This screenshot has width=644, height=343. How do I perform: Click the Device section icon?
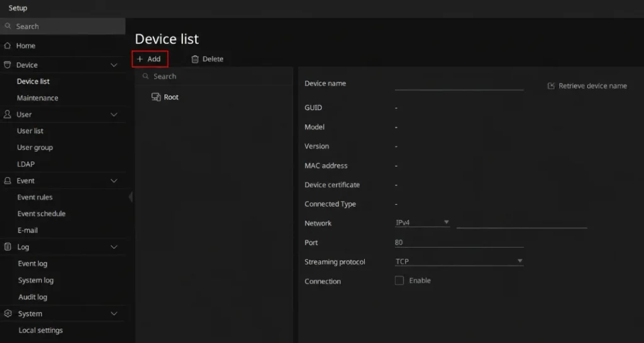pyautogui.click(x=7, y=65)
